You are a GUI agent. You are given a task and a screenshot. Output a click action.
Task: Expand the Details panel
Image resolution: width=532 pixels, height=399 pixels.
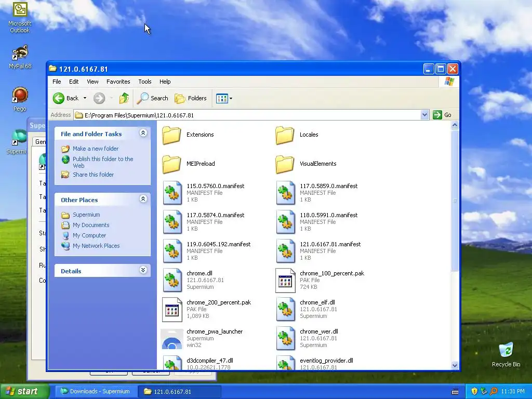tap(143, 270)
